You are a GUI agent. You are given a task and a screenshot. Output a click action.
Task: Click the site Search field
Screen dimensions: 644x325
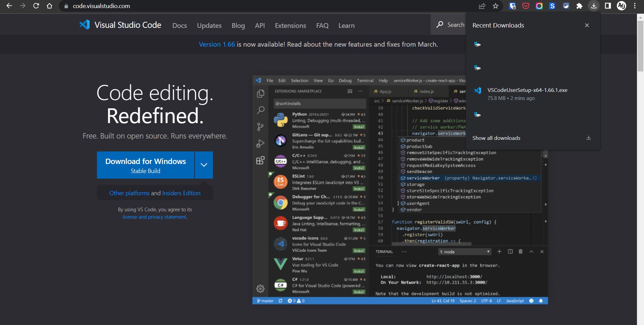coord(448,24)
